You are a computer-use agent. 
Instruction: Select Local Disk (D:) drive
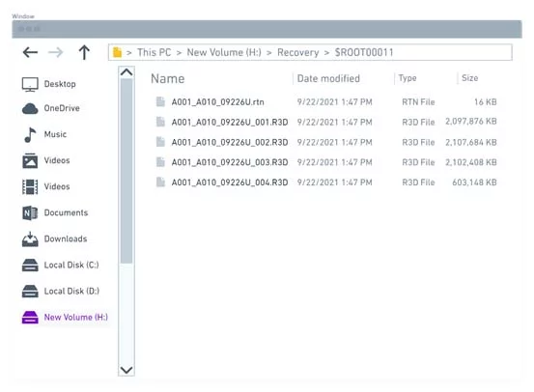point(71,292)
